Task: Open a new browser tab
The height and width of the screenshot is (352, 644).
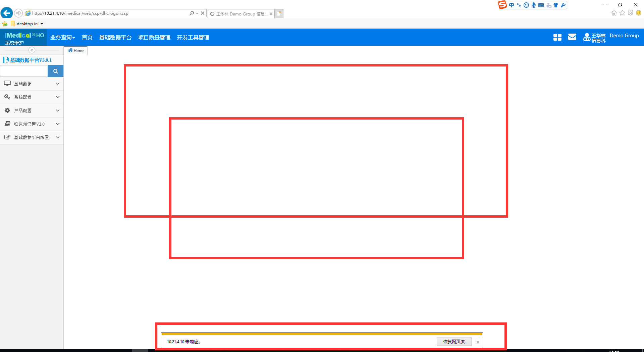Action: click(x=279, y=14)
